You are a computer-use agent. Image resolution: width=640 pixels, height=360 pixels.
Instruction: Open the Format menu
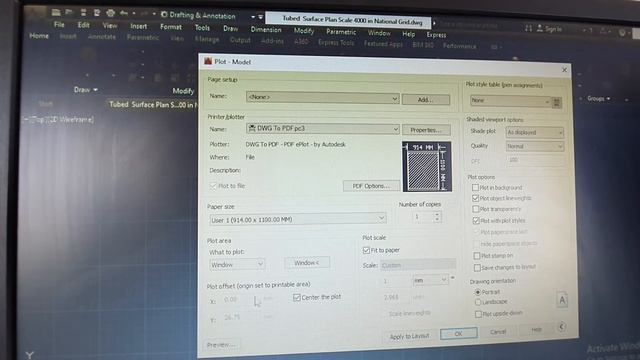(x=171, y=27)
